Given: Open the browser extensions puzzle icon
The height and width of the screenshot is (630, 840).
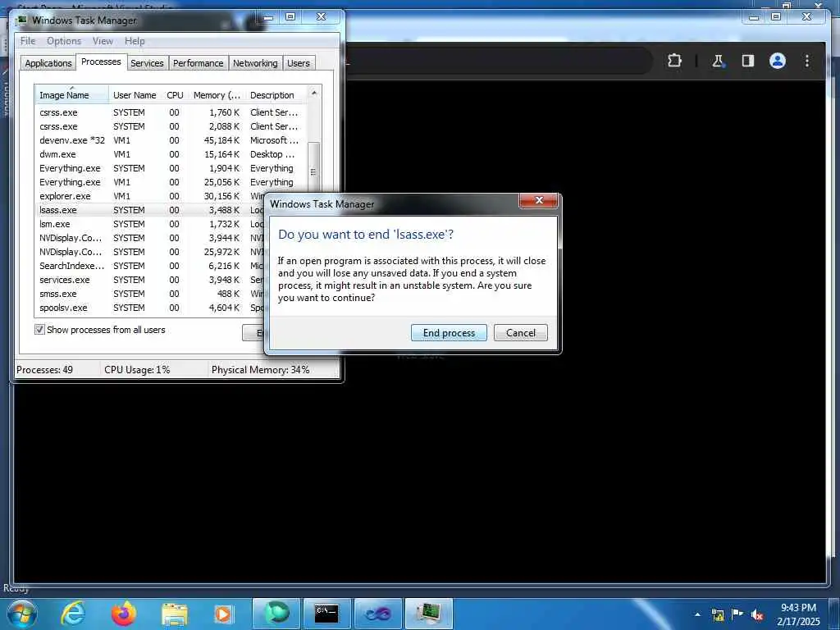Looking at the screenshot, I should [x=674, y=61].
